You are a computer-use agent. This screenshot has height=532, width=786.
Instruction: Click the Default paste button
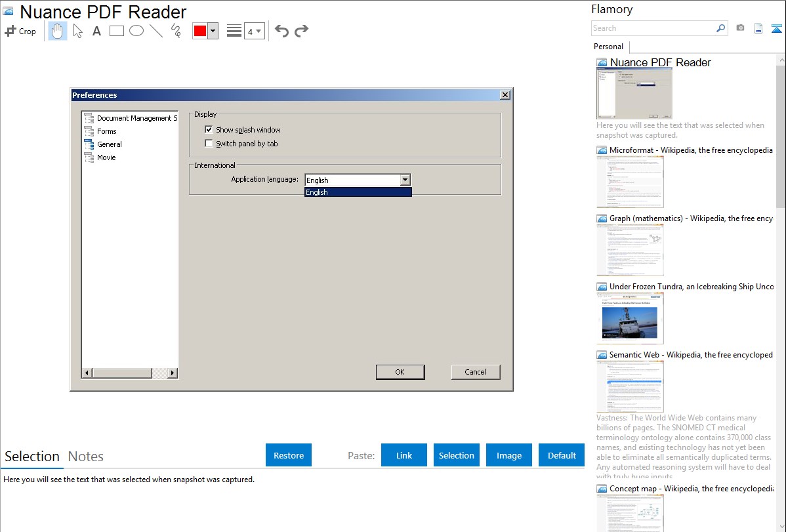pyautogui.click(x=562, y=455)
